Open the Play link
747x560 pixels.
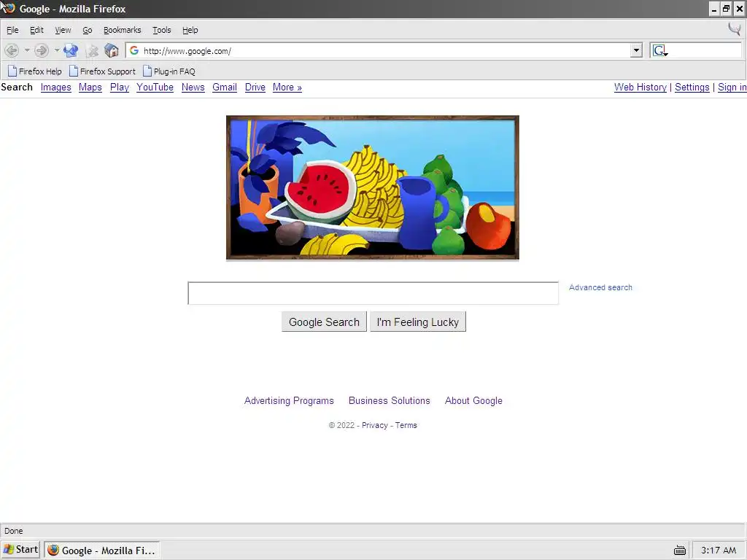120,87
